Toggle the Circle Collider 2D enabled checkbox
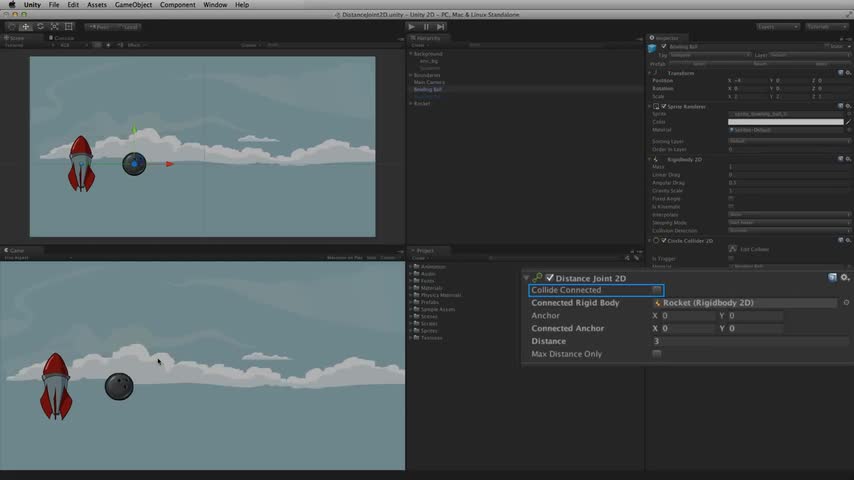This screenshot has width=854, height=480. pyautogui.click(x=663, y=240)
